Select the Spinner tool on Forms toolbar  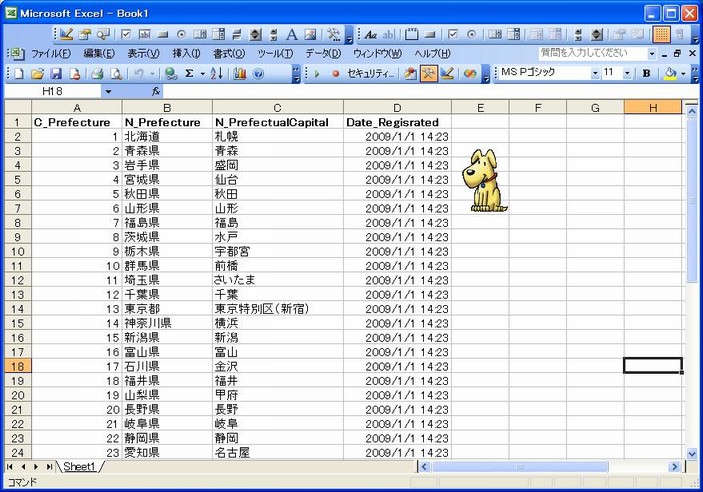point(597,35)
